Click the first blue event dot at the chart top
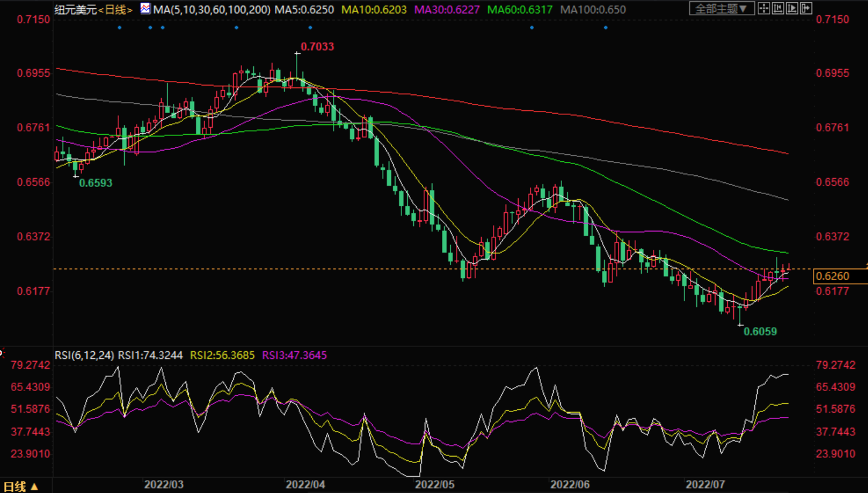 [x=120, y=28]
